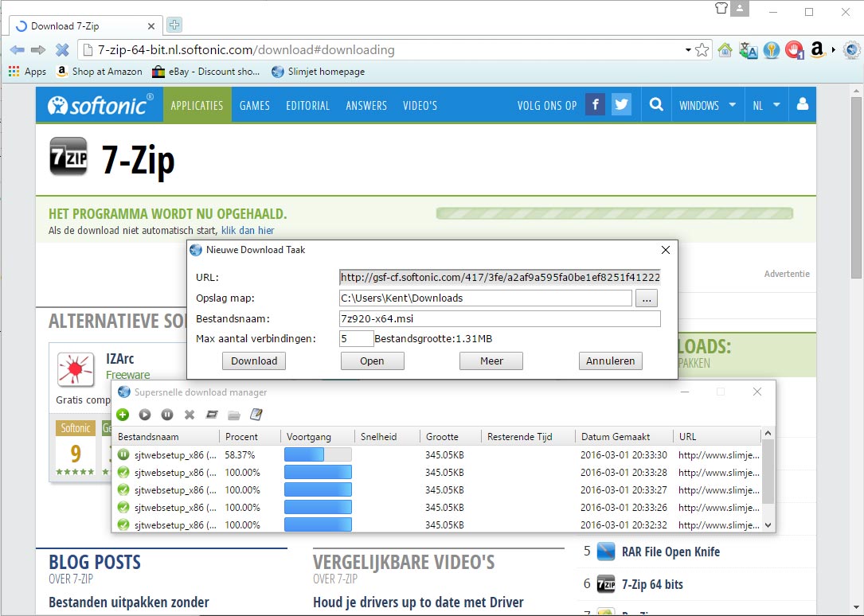Click the progress bar of the 58.37% download
Image resolution: width=864 pixels, height=616 pixels.
[318, 454]
